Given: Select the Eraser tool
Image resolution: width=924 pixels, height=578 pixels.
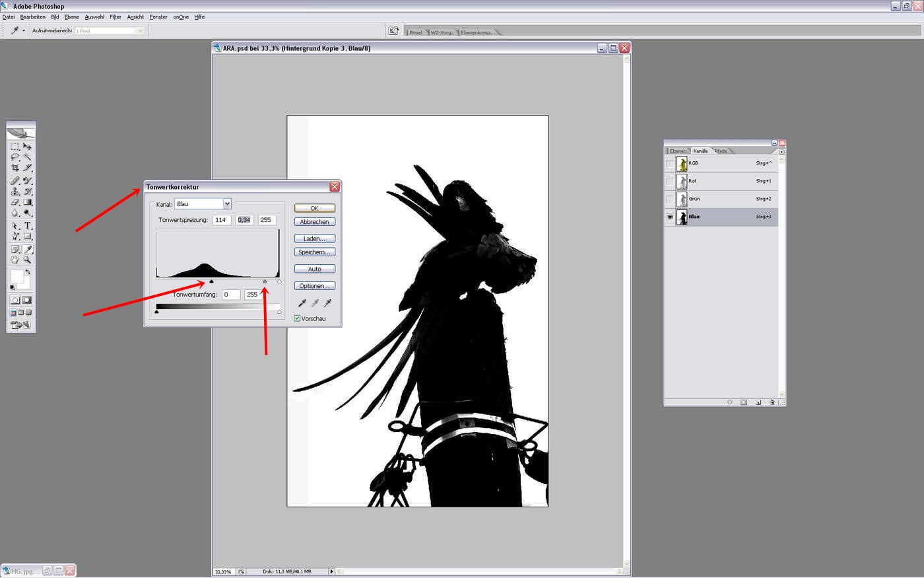Looking at the screenshot, I should (15, 201).
